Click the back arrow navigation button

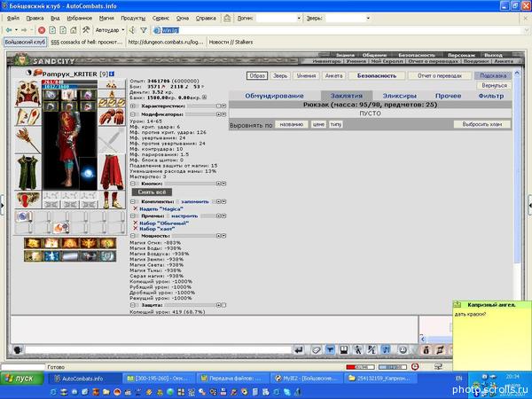click(x=9, y=30)
